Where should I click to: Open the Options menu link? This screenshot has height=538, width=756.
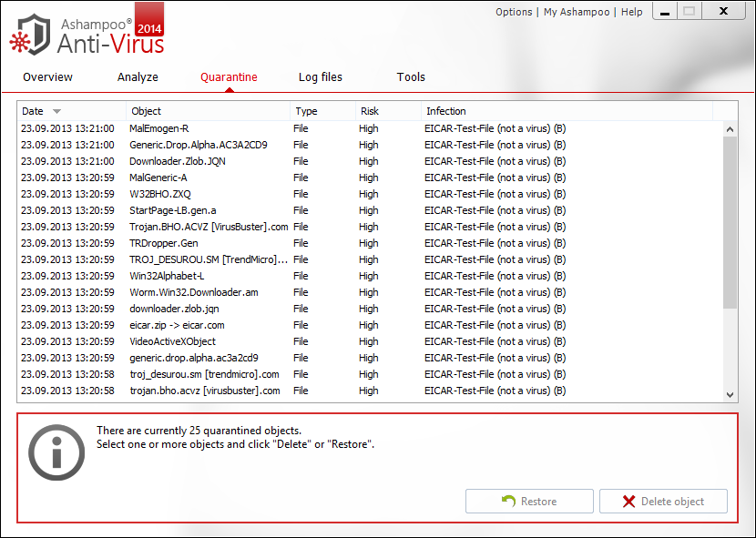click(514, 12)
